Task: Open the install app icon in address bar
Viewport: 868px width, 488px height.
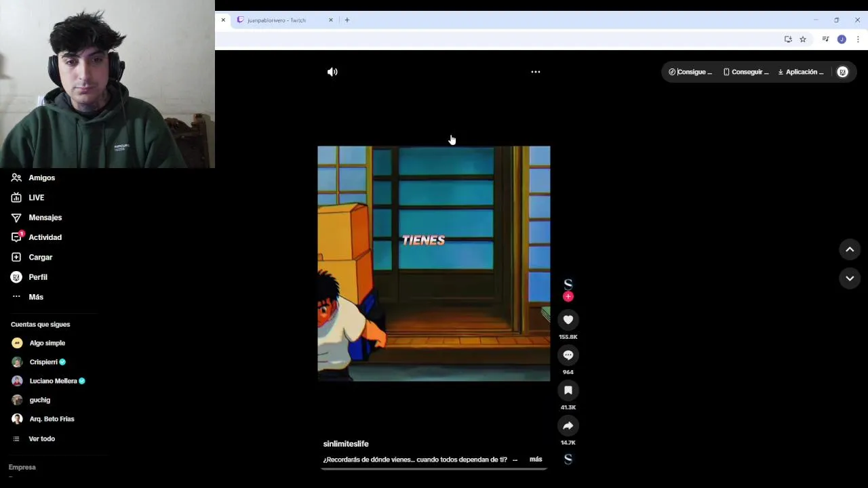Action: [788, 39]
